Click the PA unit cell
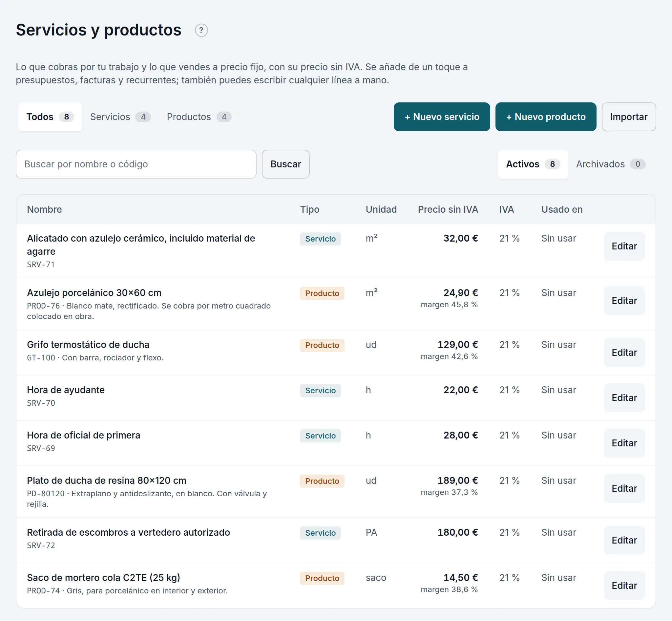The height and width of the screenshot is (621, 672). click(371, 532)
